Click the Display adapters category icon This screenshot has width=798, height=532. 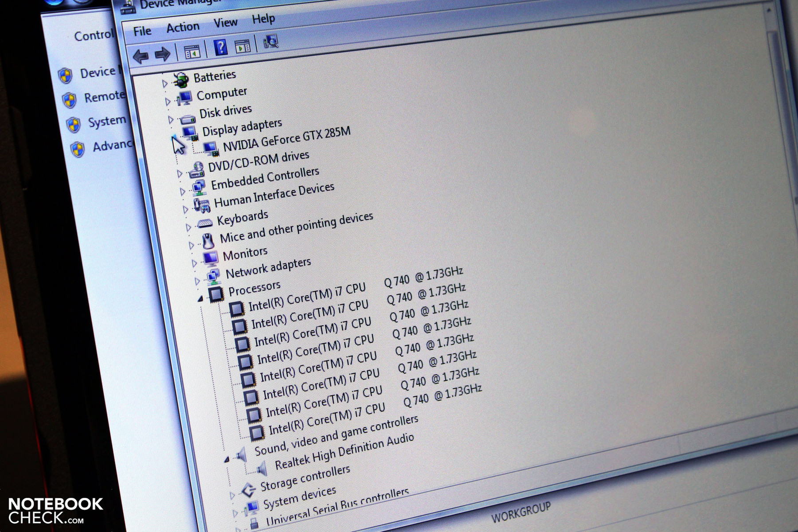point(191,133)
